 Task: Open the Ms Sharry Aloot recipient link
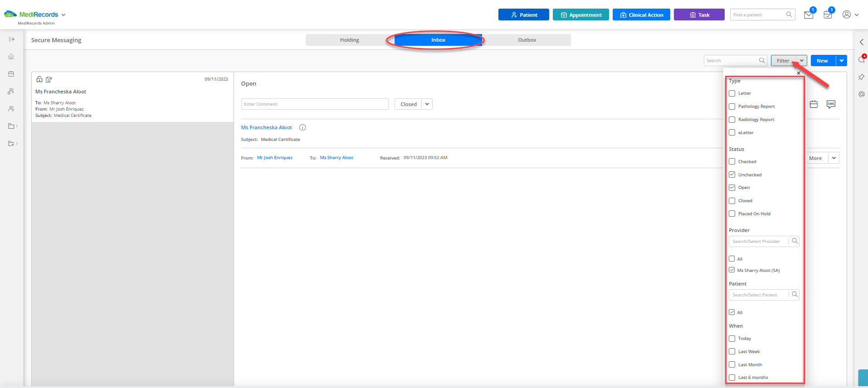pos(336,158)
